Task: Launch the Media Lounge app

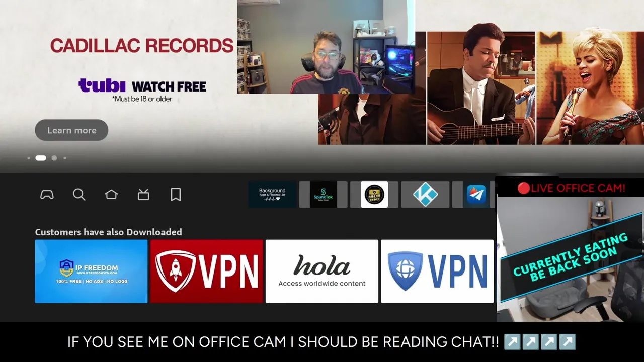Action: pos(374,195)
